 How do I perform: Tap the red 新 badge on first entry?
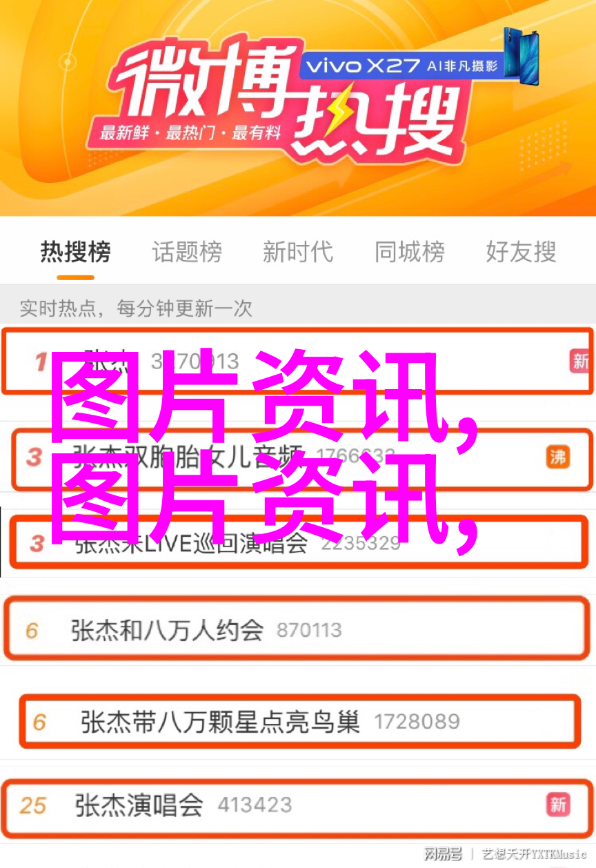581,361
